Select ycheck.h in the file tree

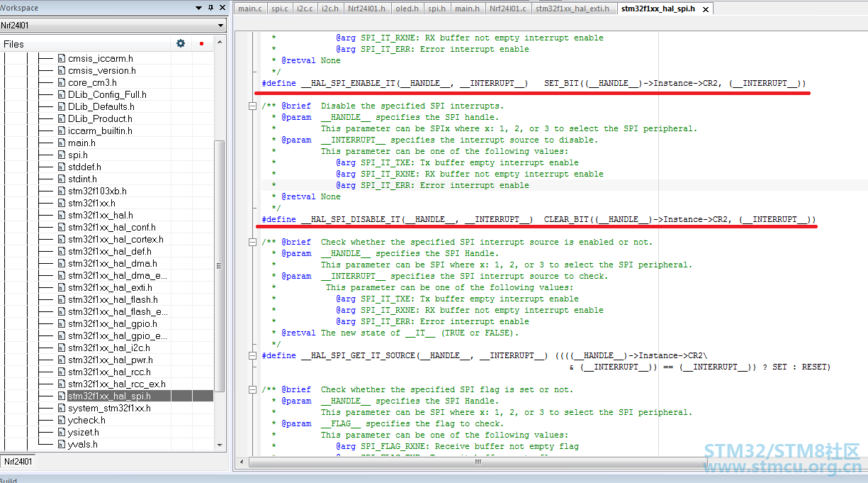point(86,420)
